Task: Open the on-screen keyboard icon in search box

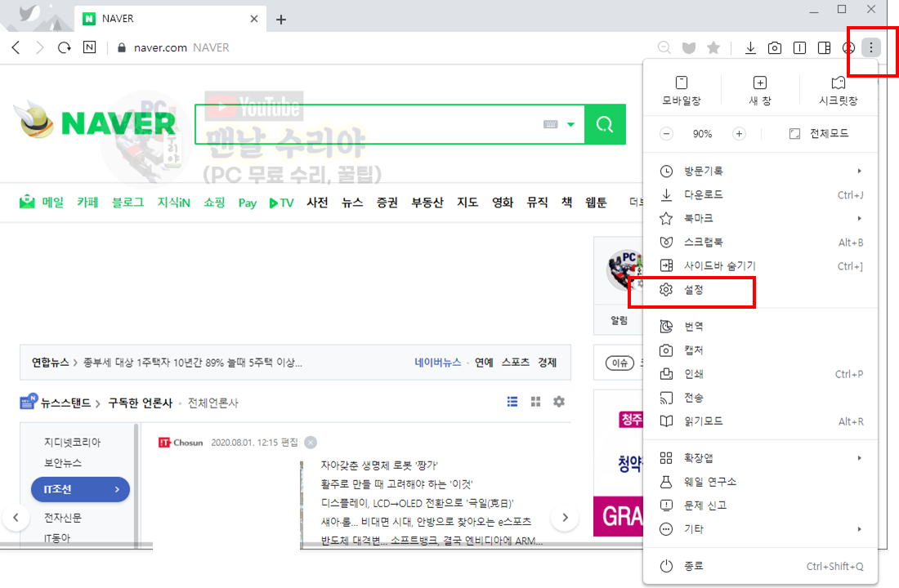Action: tap(550, 124)
